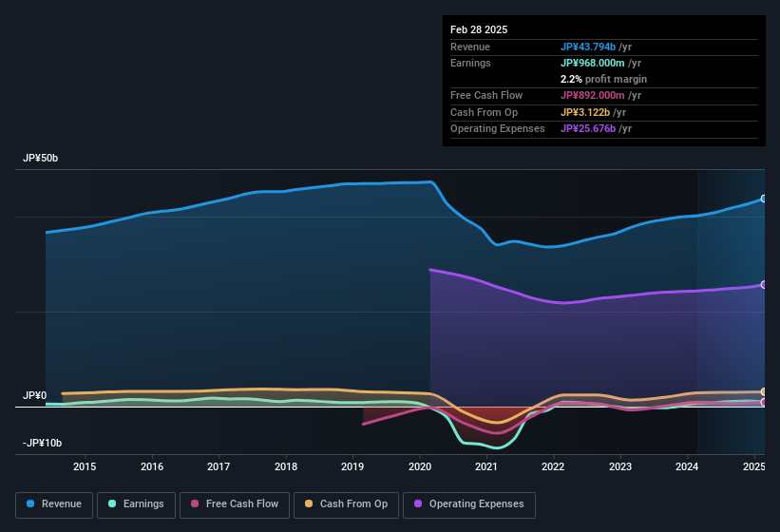Click the Operating Expenses label in tooltip
The image size is (780, 532).
(498, 129)
